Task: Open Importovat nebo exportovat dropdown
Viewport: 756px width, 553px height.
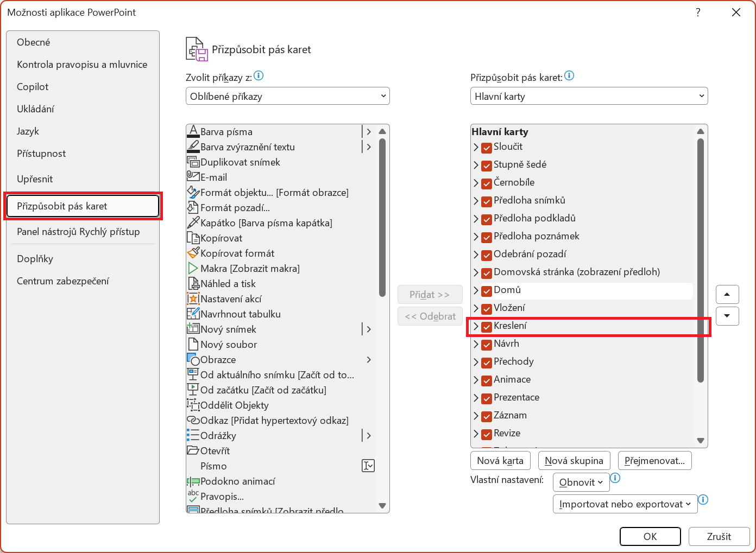Action: [625, 504]
